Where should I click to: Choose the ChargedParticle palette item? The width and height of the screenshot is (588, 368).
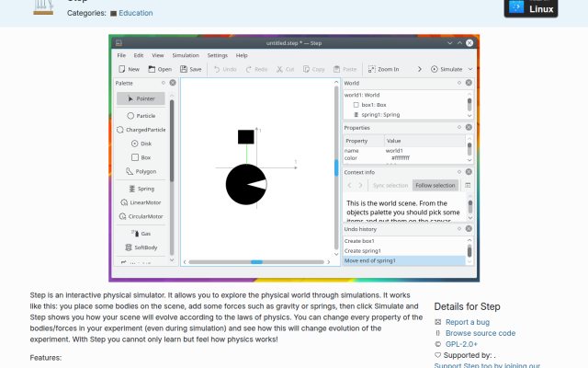(x=141, y=130)
